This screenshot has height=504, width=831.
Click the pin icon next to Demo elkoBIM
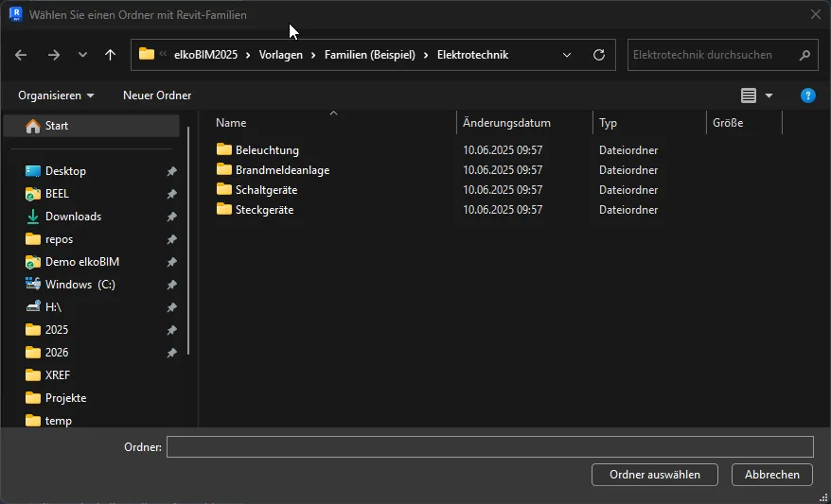tap(171, 263)
